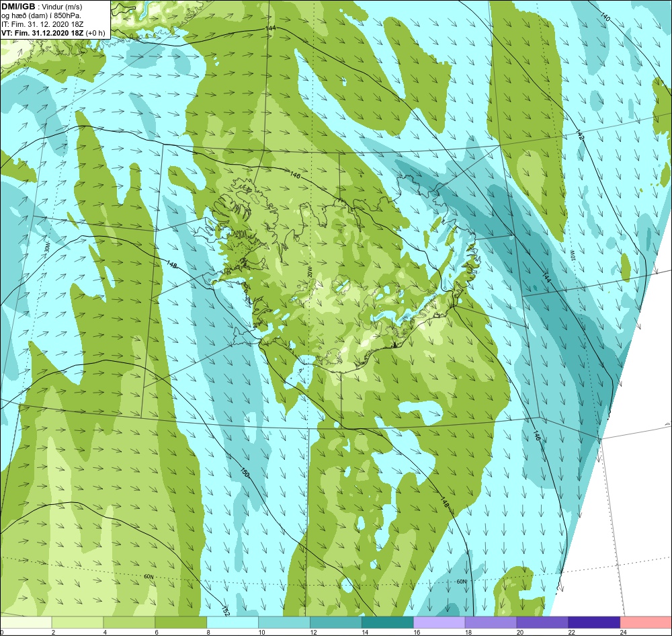Image resolution: width=672 pixels, height=636 pixels.
Task: Click legend scale value 24
Action: [x=623, y=632]
